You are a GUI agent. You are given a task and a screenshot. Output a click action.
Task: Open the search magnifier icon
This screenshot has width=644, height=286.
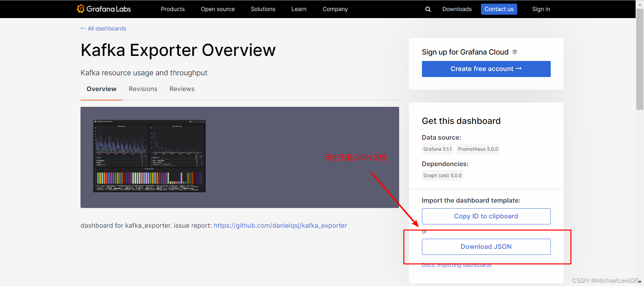click(428, 9)
